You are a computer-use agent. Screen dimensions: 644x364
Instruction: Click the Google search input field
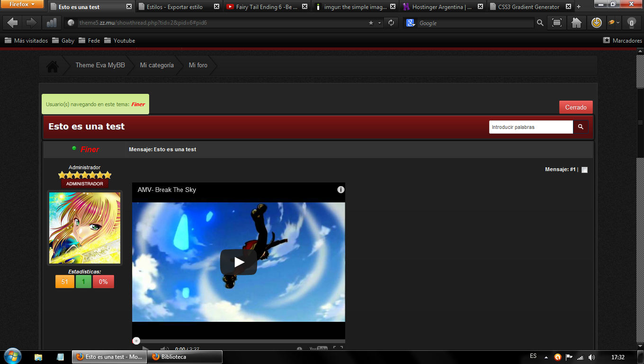(476, 23)
